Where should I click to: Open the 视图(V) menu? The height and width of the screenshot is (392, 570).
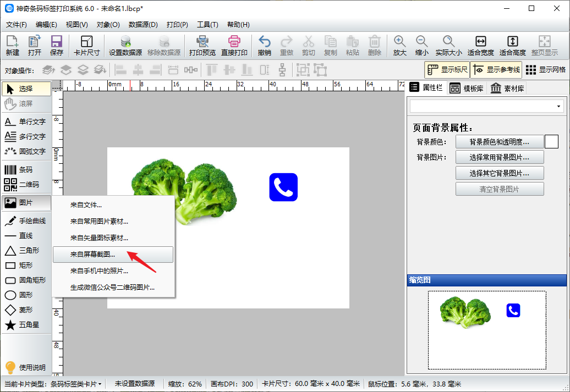pyautogui.click(x=76, y=25)
